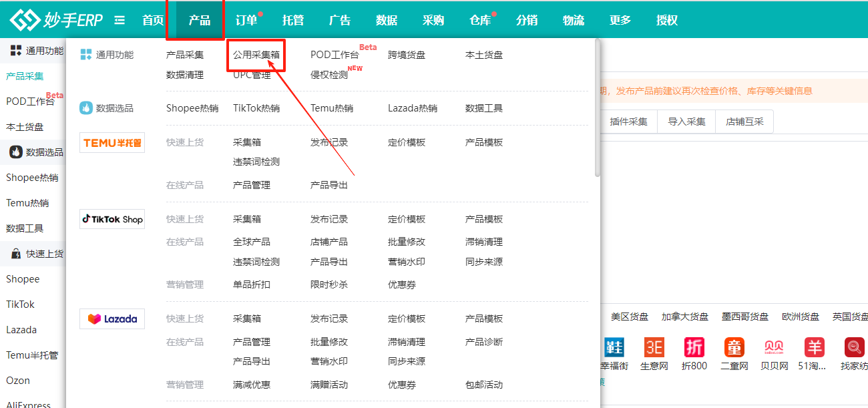Open the 物流 top navigation menu

(574, 20)
